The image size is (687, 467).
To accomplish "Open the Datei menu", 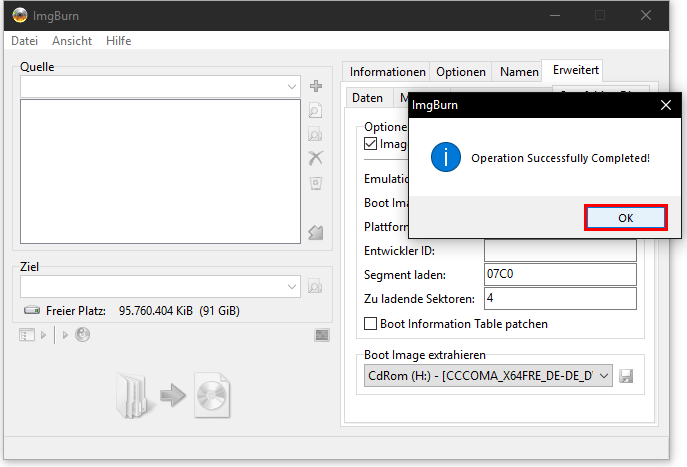I will (x=25, y=41).
